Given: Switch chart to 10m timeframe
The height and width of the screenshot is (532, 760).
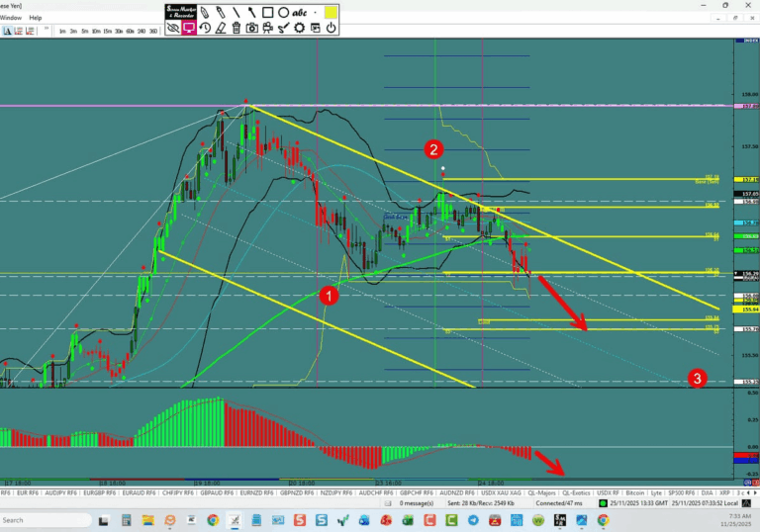Looking at the screenshot, I should (x=96, y=31).
